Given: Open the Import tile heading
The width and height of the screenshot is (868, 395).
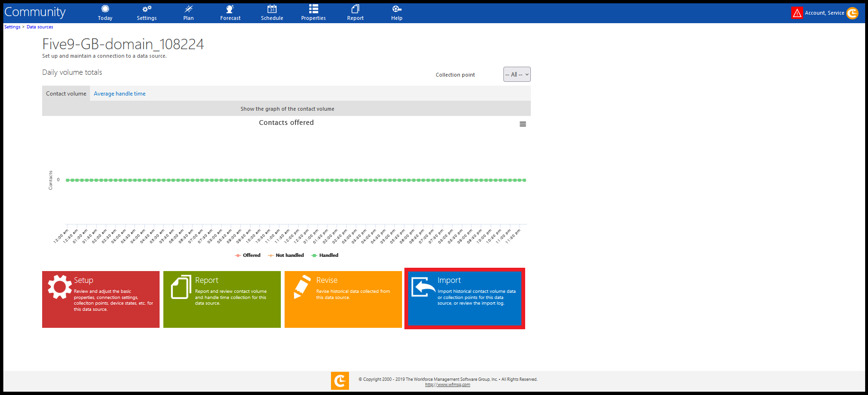Looking at the screenshot, I should (x=449, y=280).
